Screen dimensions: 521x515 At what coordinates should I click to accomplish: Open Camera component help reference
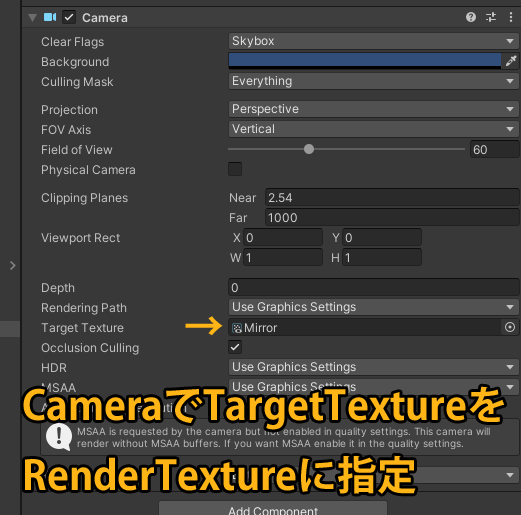471,17
